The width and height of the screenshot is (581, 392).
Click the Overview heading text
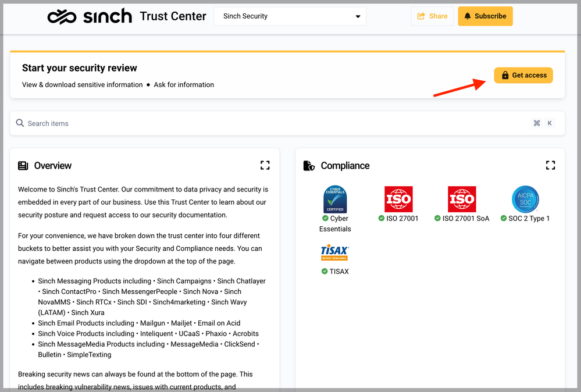click(x=52, y=166)
